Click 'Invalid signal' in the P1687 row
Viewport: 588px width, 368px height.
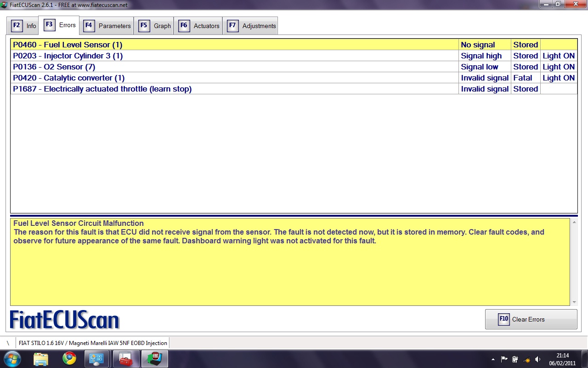(x=485, y=89)
